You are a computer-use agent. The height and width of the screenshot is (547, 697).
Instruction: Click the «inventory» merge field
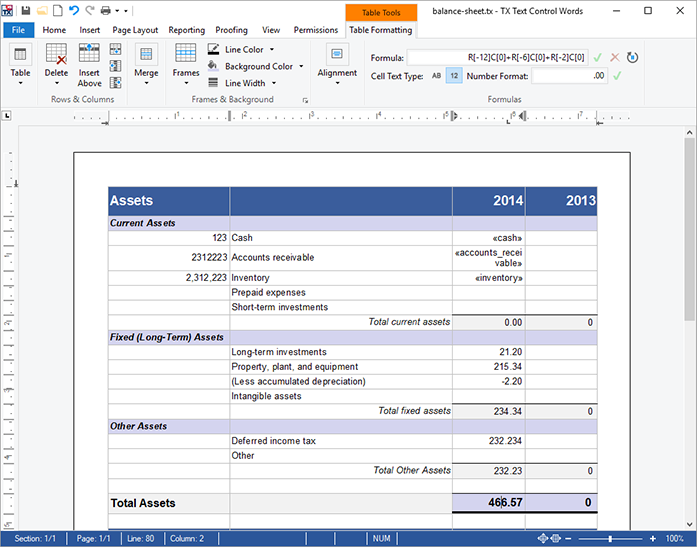pos(498,278)
